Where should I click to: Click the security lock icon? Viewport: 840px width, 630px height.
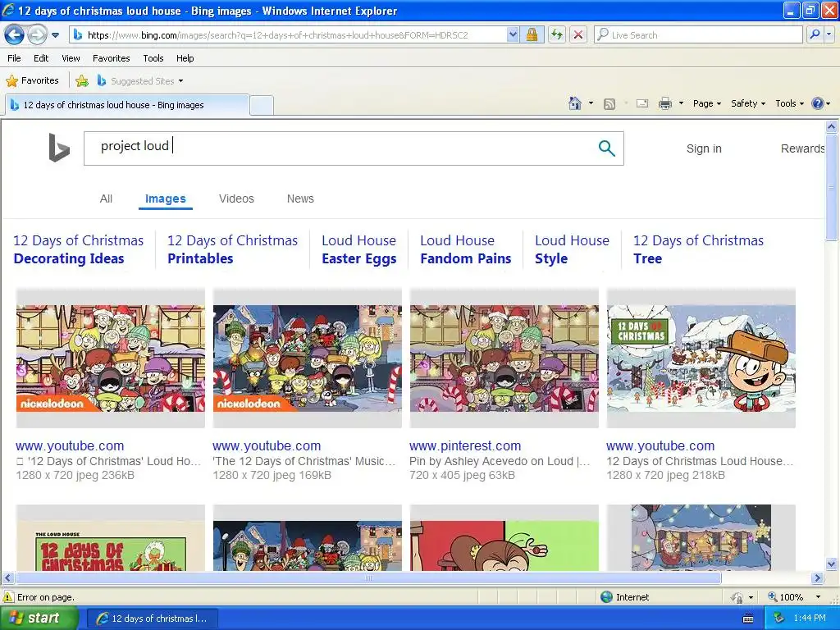[532, 35]
